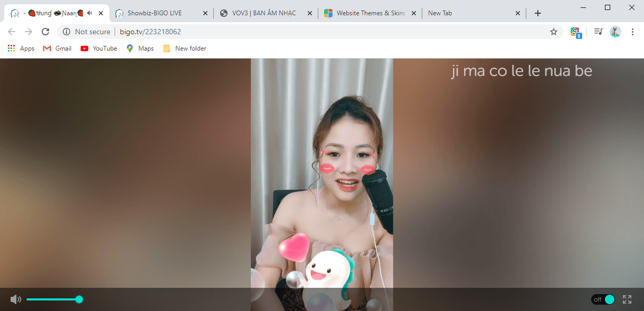
Task: Adjust the teal volume slider
Action: pyautogui.click(x=54, y=299)
